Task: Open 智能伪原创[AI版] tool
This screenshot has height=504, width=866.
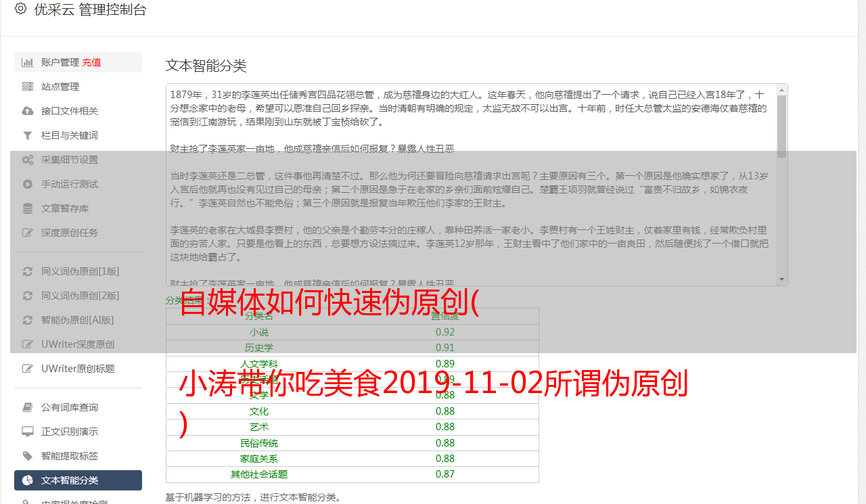Action: tap(78, 320)
